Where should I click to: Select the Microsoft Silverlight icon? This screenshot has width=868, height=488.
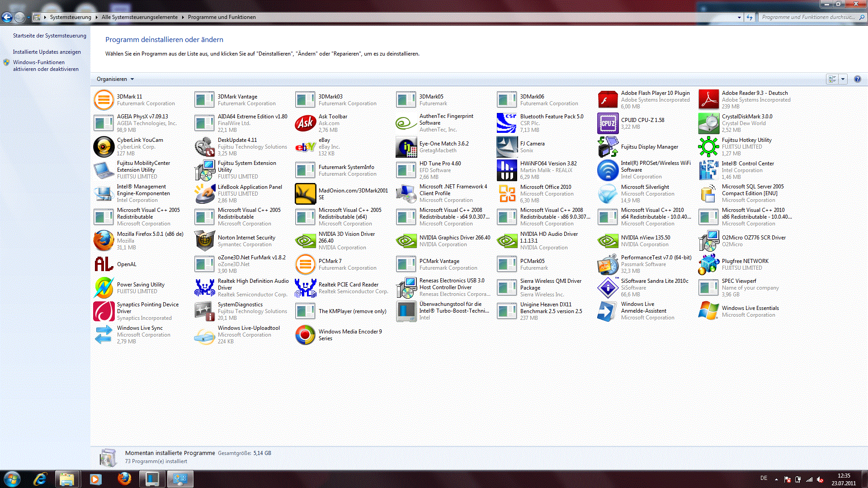[x=608, y=194]
